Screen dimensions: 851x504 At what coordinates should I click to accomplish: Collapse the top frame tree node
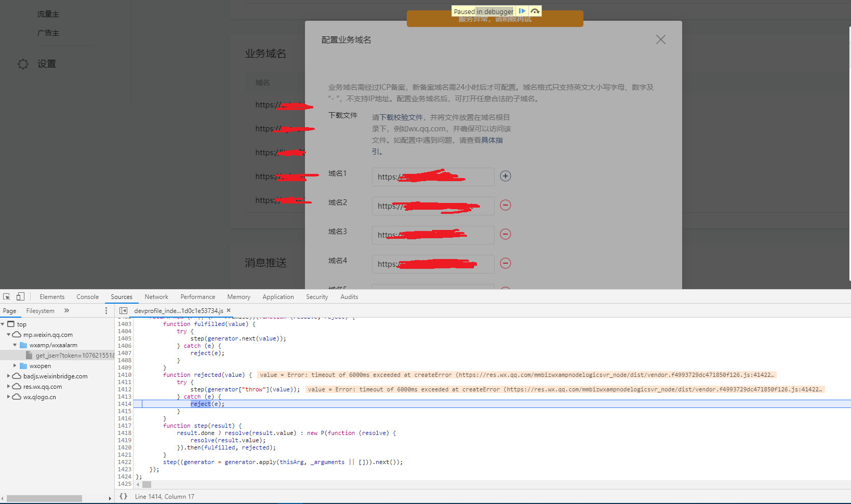point(3,324)
